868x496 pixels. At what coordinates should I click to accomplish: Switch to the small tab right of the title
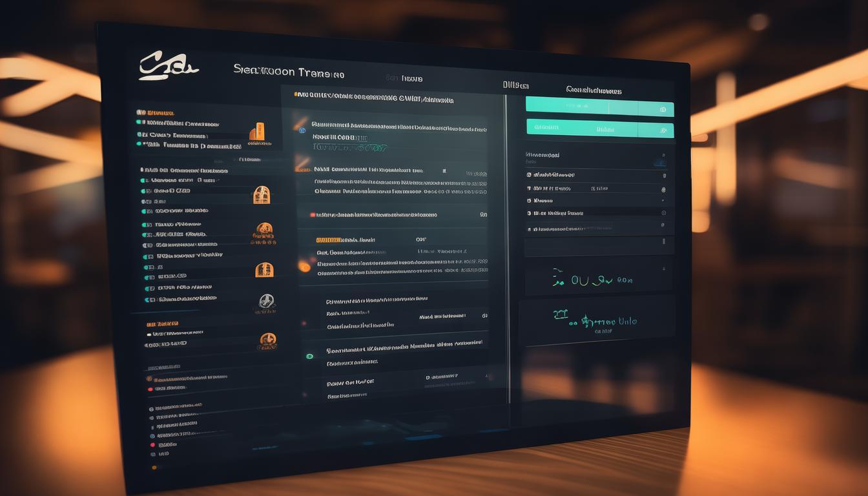404,79
